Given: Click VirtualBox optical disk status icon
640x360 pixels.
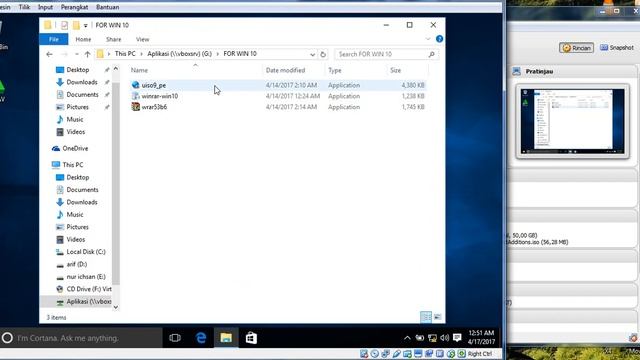Looking at the screenshot, I should 374,354.
